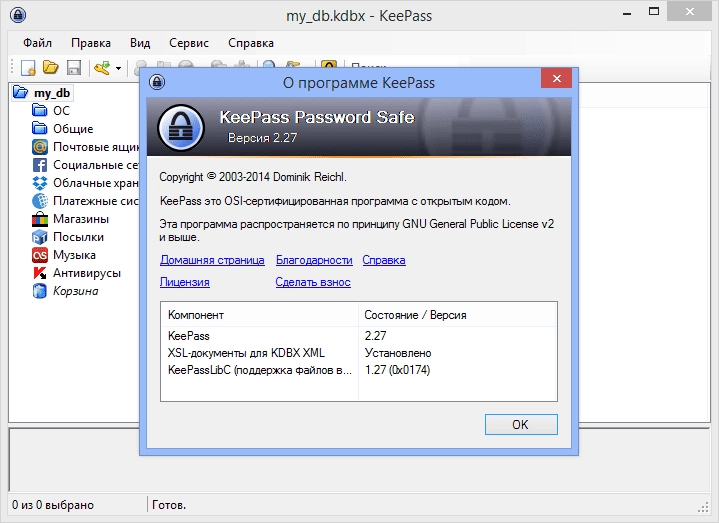Click the Copyright 2003-2014 Dominik Reichl text

(253, 177)
